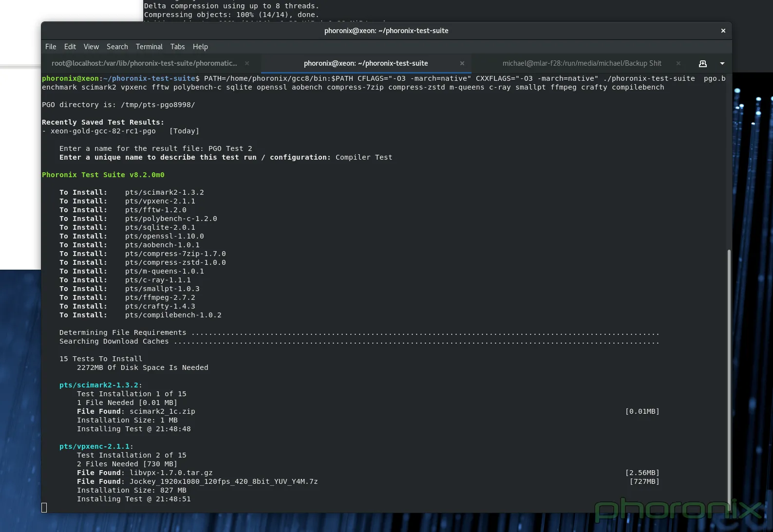Open the Edit menu
This screenshot has height=532, width=773.
(x=70, y=47)
